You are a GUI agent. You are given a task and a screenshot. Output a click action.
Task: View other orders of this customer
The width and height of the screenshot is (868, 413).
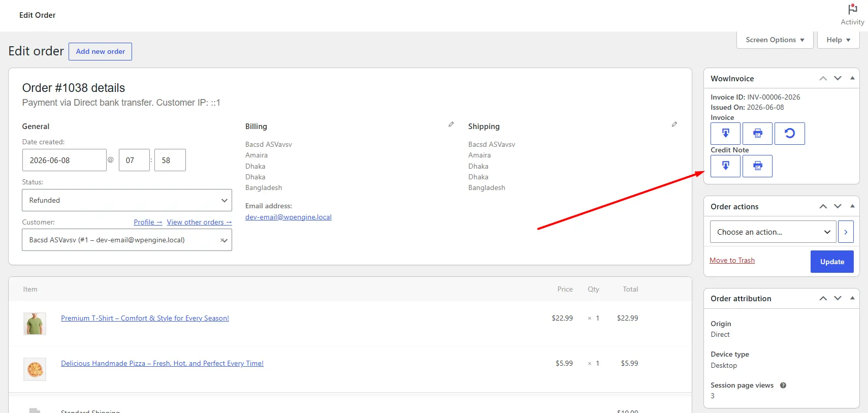(x=199, y=222)
